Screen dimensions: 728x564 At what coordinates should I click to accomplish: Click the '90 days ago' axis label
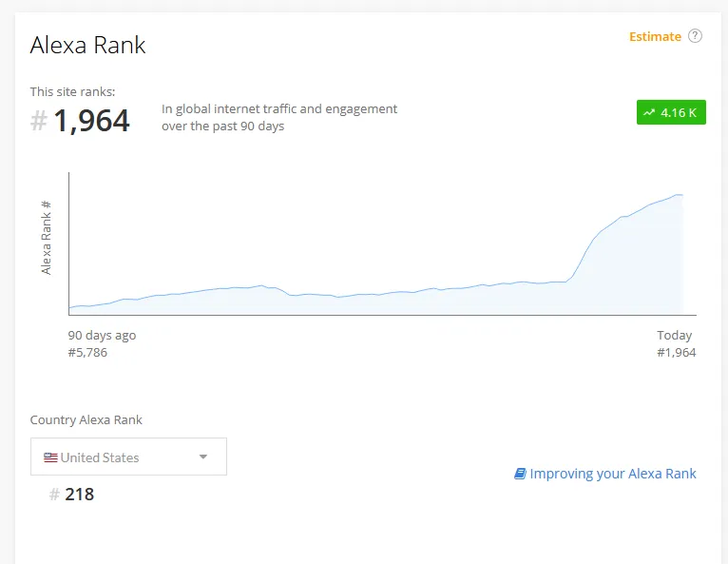click(102, 335)
